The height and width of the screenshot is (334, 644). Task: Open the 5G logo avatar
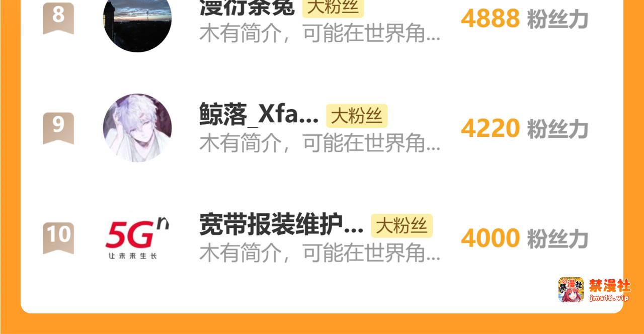(137, 238)
